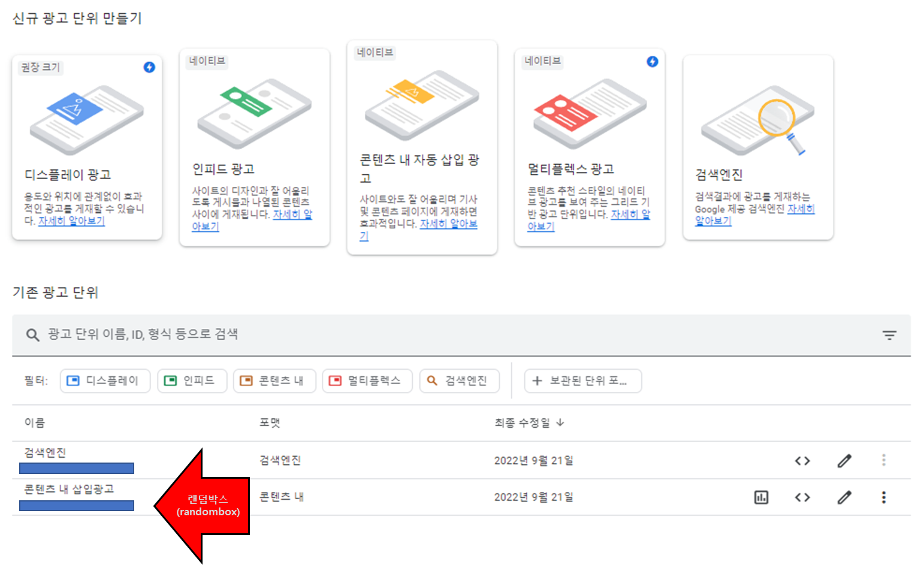
Task: Toggle the 인피드 filter chip
Action: coord(192,380)
